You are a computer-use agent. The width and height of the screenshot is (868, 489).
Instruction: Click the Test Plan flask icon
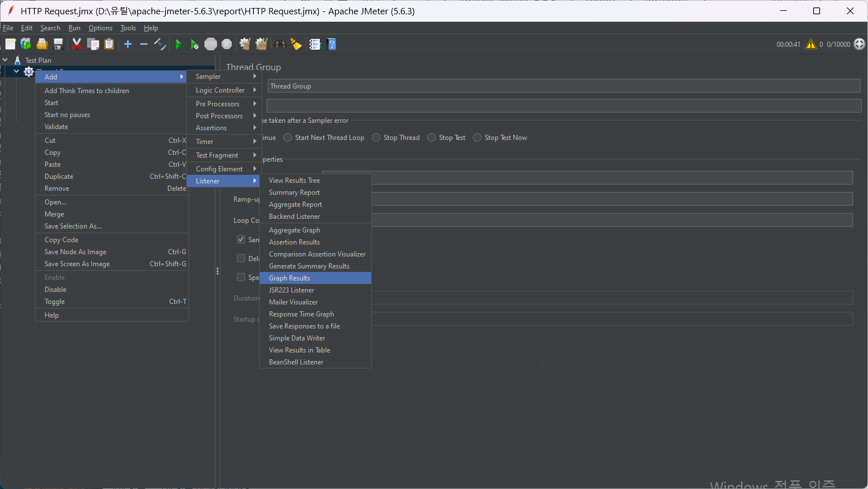[x=18, y=60]
